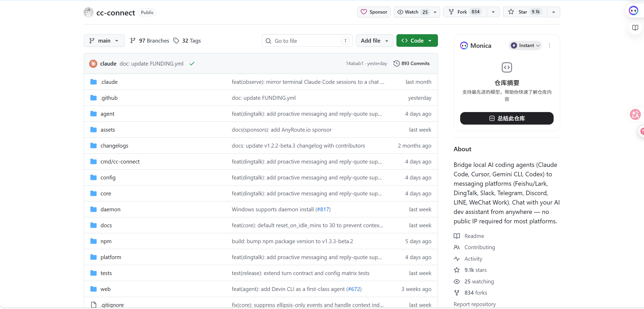Viewport: 644px width, 309px height.
Task: Open the tests folder
Action: click(106, 273)
